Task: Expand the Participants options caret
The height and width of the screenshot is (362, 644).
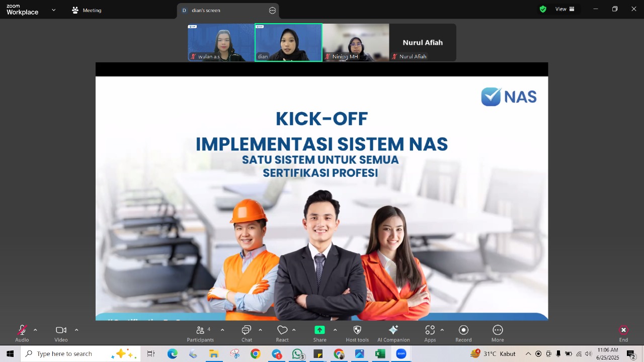Action: (222, 330)
